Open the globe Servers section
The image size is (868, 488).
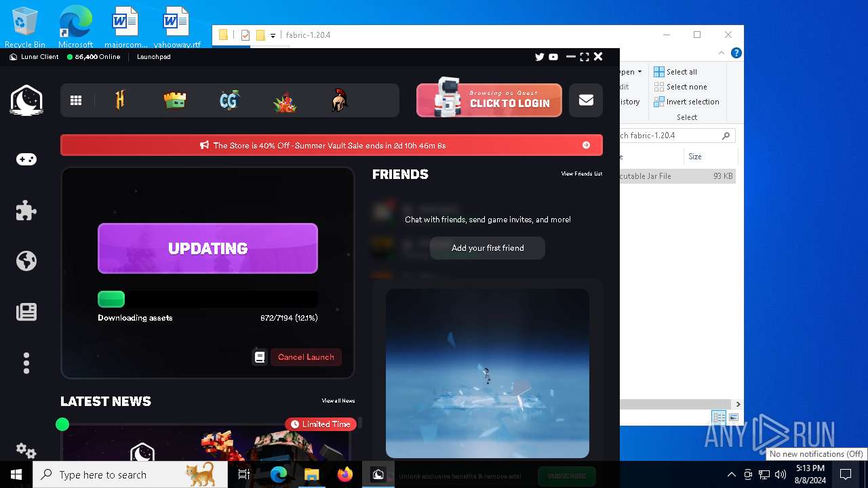[26, 261]
